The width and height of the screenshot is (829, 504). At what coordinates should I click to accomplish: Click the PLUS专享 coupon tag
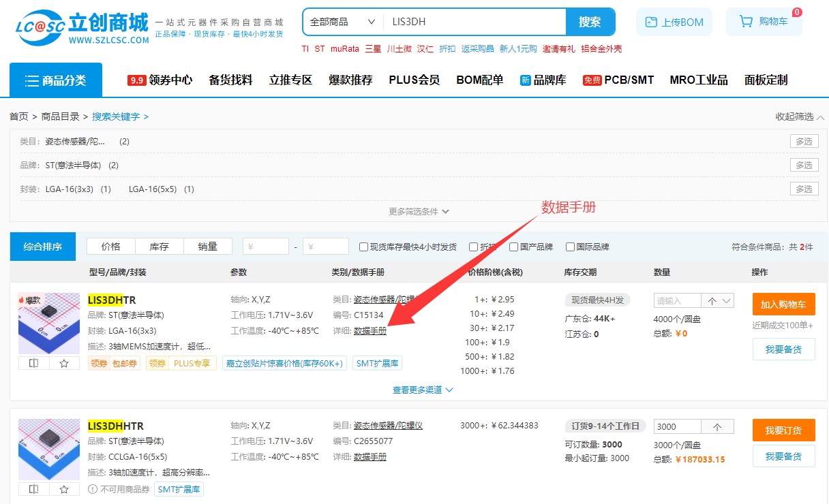click(192, 364)
